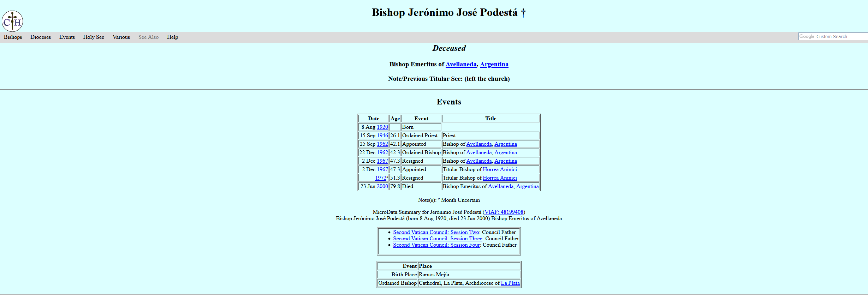Select the 'Ramos Mejía' birth place cell
The width and height of the screenshot is (868, 295).
click(x=469, y=275)
